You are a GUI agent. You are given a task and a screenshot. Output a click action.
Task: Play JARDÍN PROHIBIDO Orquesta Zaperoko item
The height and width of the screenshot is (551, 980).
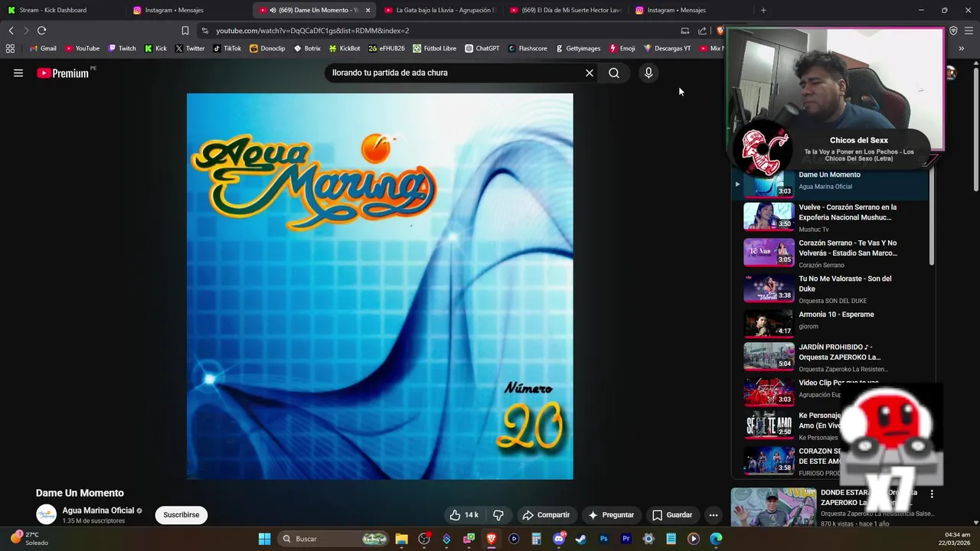pyautogui.click(x=831, y=357)
